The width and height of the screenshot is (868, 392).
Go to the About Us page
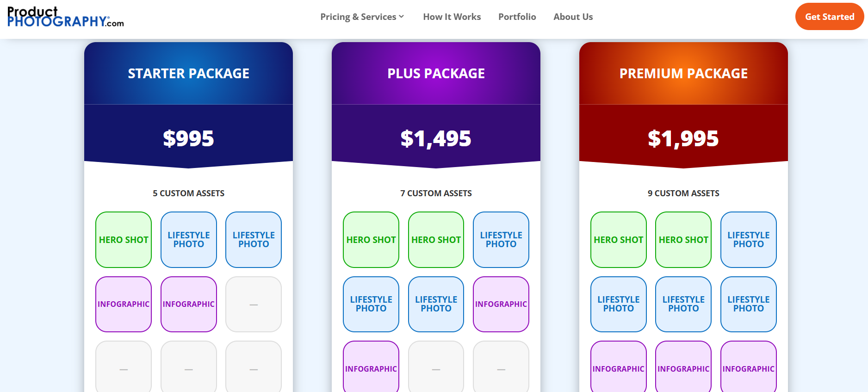coord(573,17)
